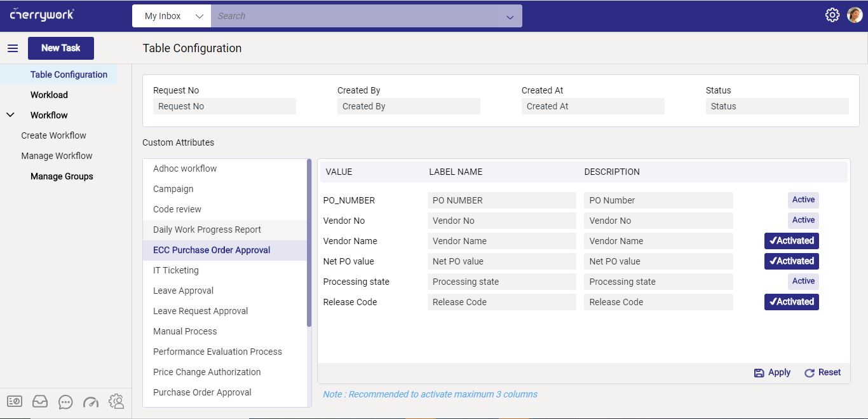Click the Cherrywork logo
Screen dimensions: 868x419
coord(42,15)
